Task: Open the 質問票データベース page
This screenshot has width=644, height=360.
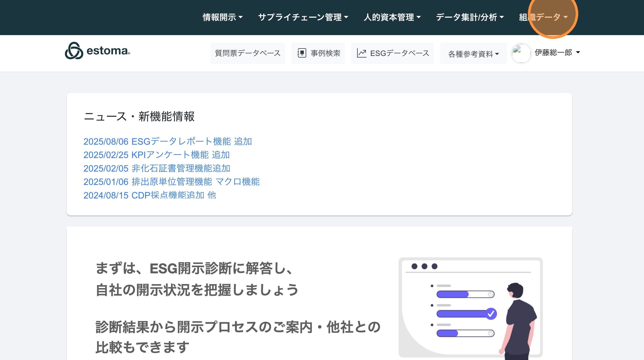Action: [x=248, y=53]
